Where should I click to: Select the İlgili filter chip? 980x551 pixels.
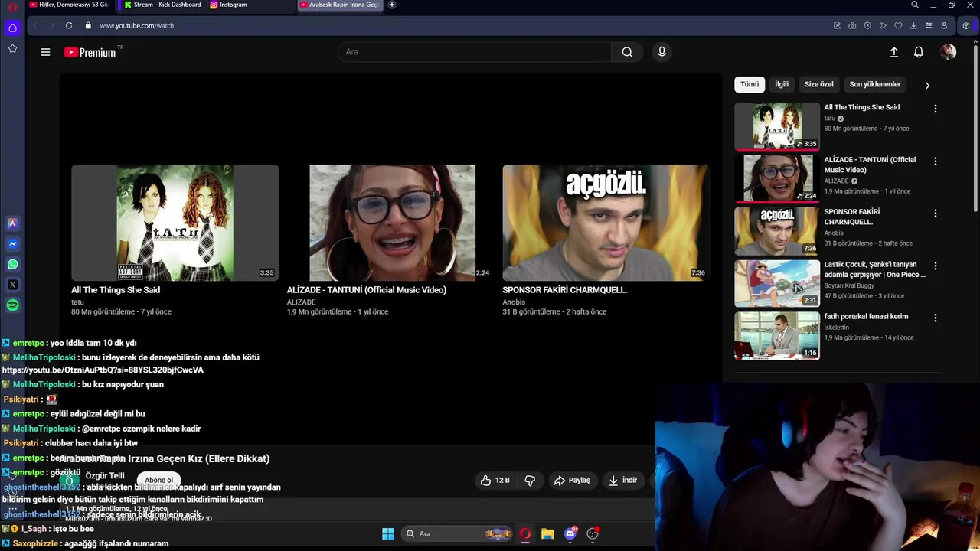[x=782, y=84]
